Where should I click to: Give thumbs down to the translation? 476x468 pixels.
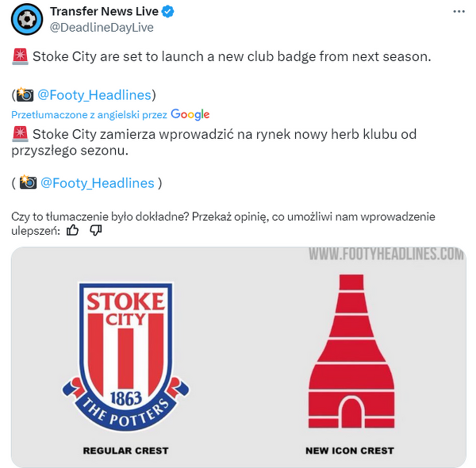click(96, 231)
